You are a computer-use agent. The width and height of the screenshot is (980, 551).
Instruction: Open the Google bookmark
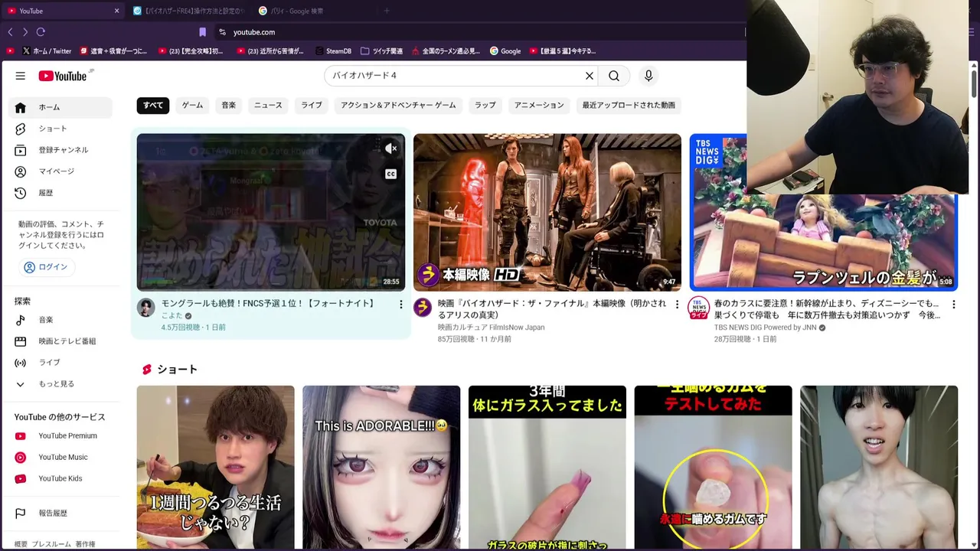pos(505,51)
